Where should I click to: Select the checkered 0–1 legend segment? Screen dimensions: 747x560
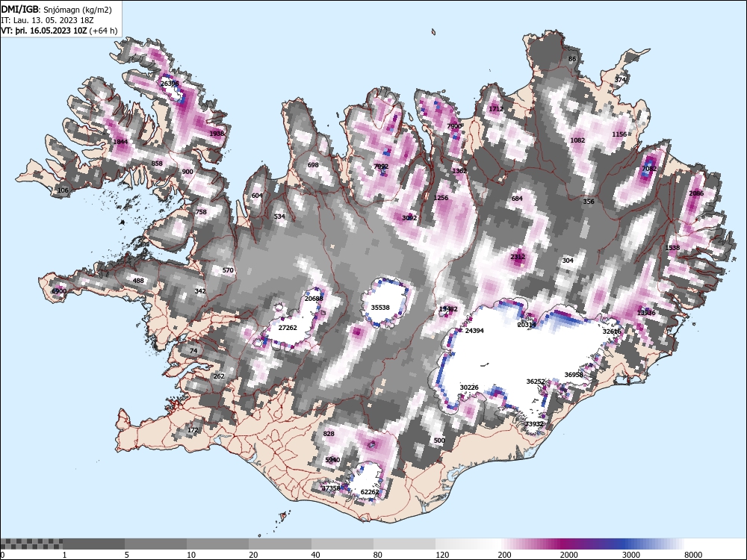[x=31, y=544]
